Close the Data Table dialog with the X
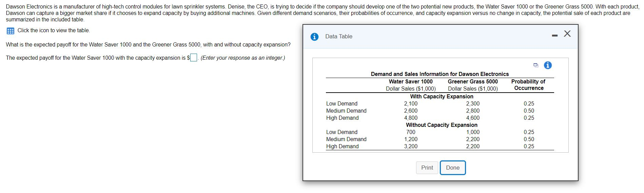This screenshot has width=644, height=193. (567, 34)
